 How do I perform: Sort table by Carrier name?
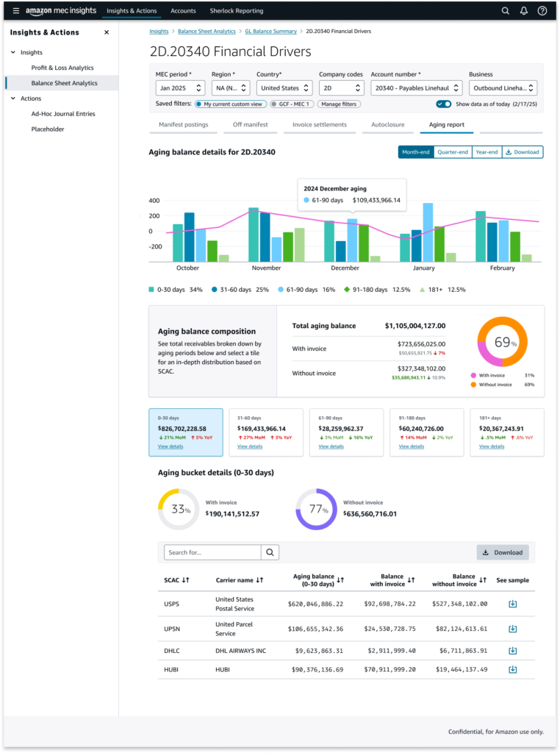tap(259, 580)
